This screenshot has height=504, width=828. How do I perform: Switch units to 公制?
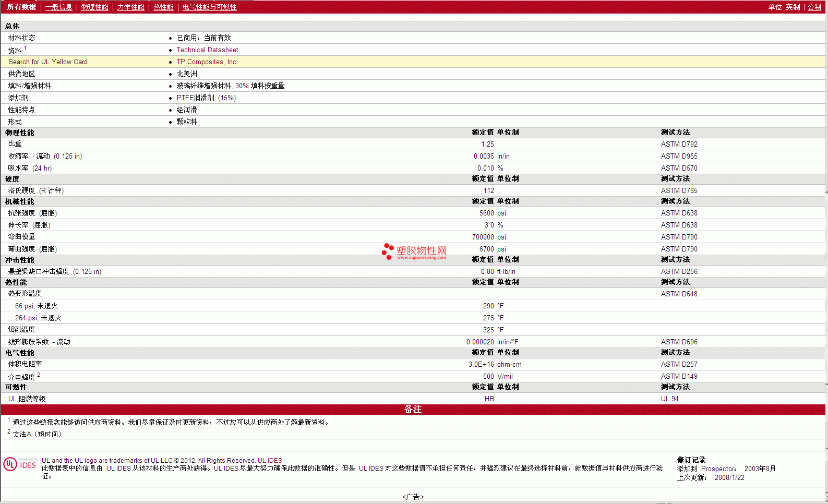click(814, 7)
